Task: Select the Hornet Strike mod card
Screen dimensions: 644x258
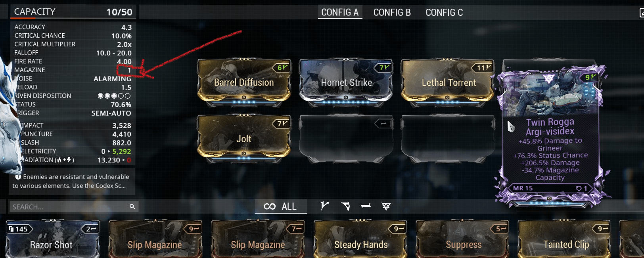Action: coord(346,82)
